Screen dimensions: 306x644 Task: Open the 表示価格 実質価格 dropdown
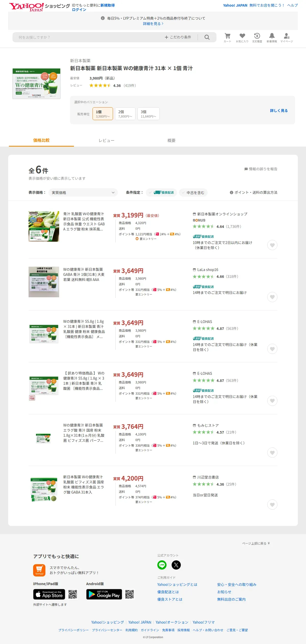[83, 192]
